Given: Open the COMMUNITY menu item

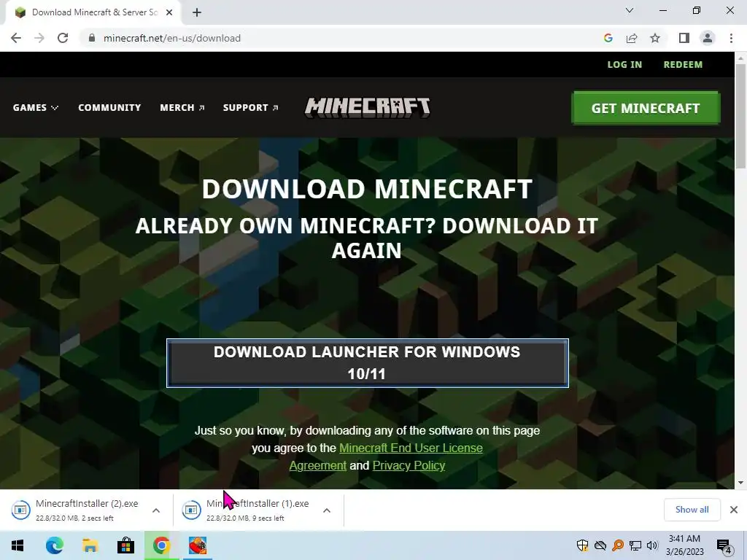Looking at the screenshot, I should click(109, 108).
